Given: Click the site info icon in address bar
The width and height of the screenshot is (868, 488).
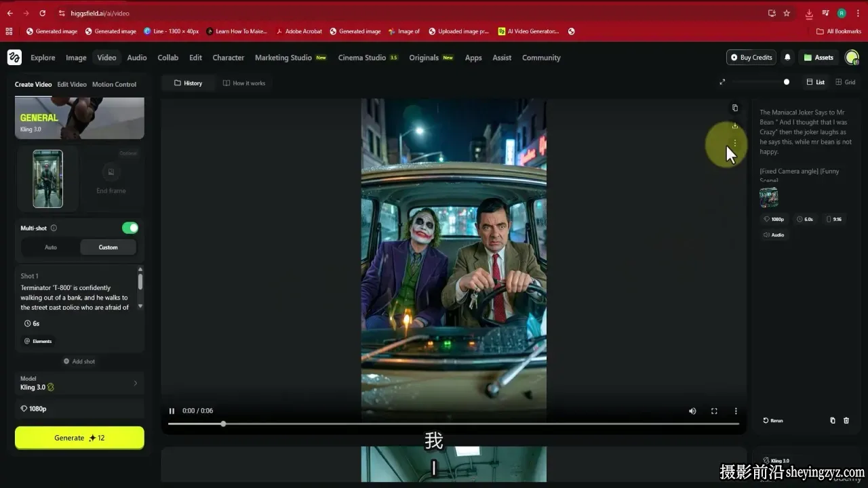Looking at the screenshot, I should coord(62,13).
